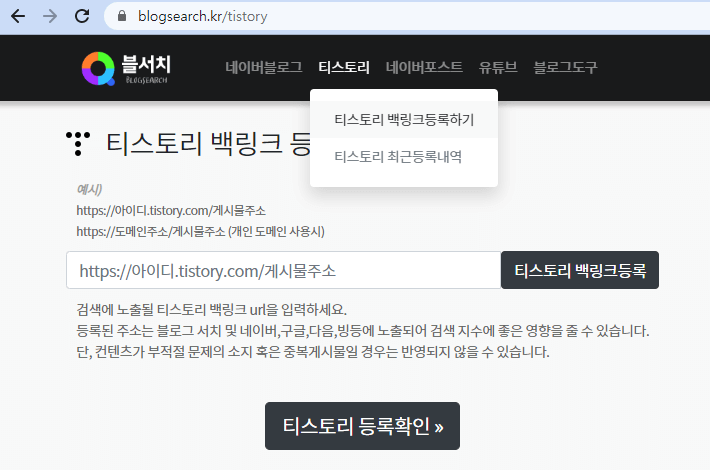Open the 블로그도구 nav menu
The width and height of the screenshot is (710, 470).
point(566,67)
